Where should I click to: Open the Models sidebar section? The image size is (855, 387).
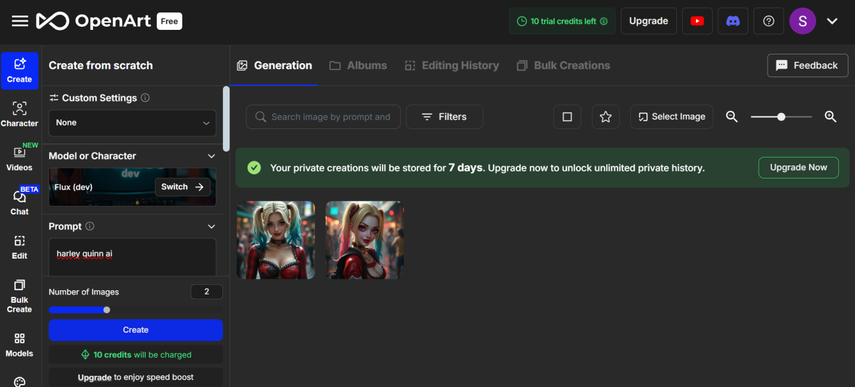[20, 345]
